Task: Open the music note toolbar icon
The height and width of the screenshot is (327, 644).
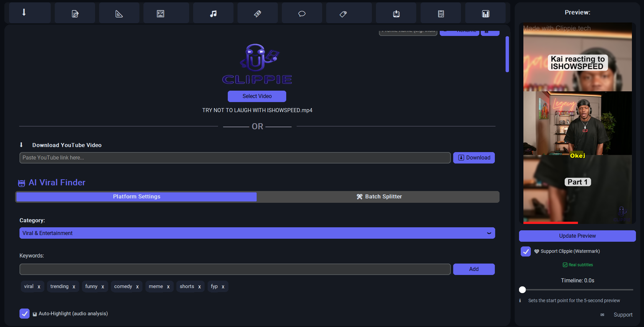Action: pyautogui.click(x=213, y=14)
